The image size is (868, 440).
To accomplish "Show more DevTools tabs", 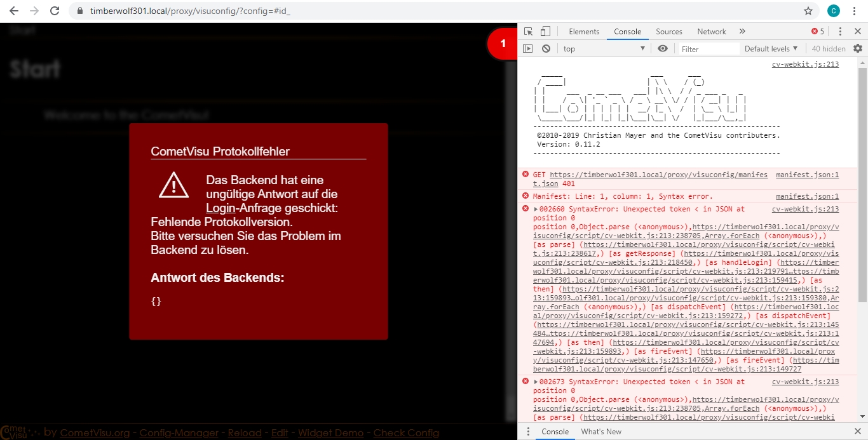I will tap(742, 32).
